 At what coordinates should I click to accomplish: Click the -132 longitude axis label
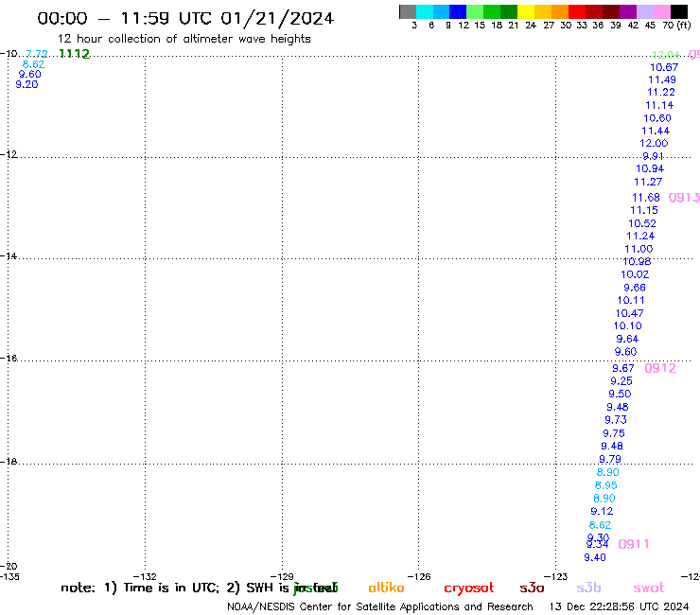(x=146, y=576)
